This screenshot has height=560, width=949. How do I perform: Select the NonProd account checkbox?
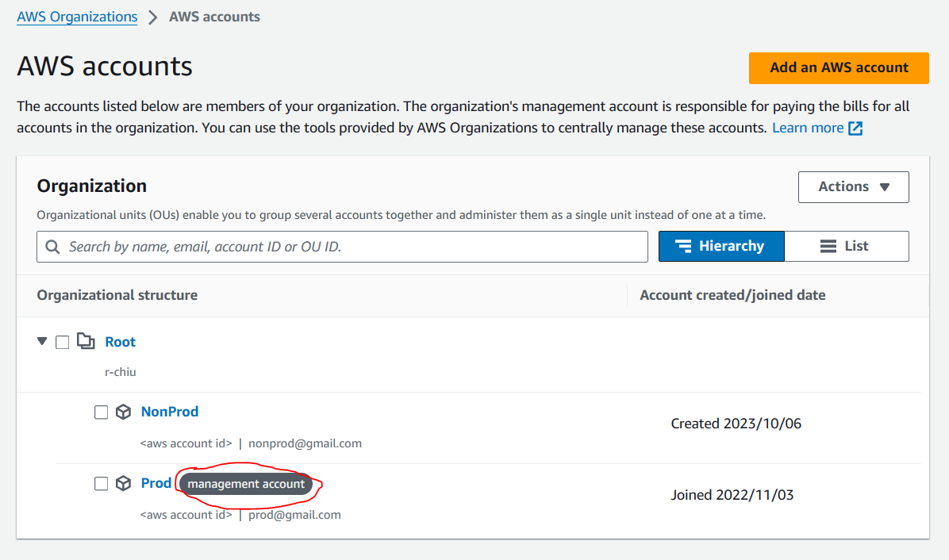pos(101,412)
